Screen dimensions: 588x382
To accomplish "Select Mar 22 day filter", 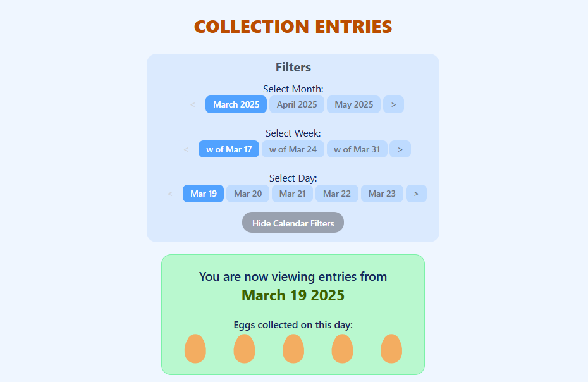I will [337, 194].
